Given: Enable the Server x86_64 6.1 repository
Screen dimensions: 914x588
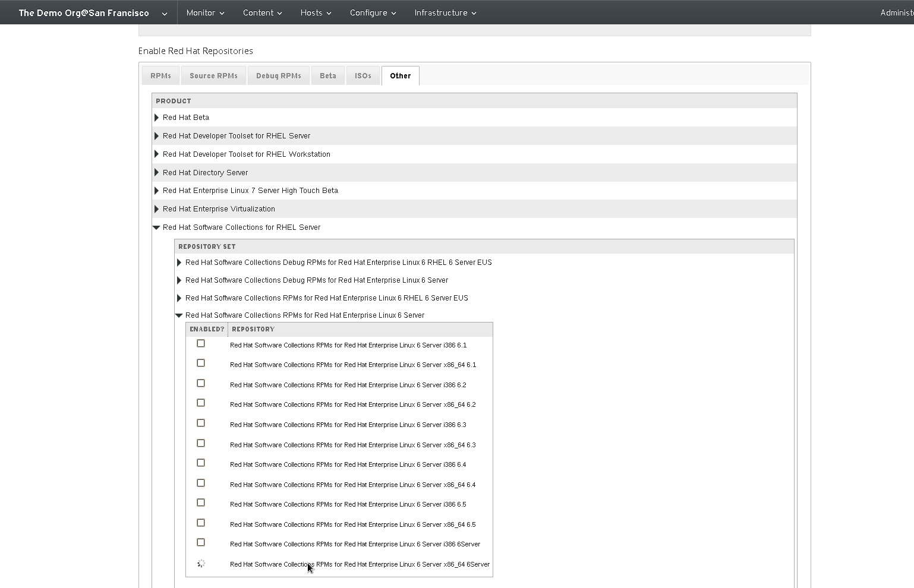Looking at the screenshot, I should coord(201,363).
